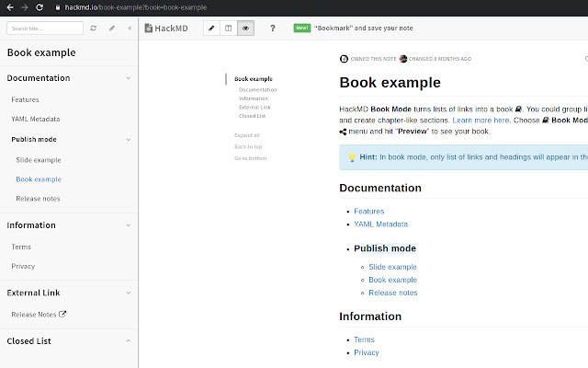Click the avatar beside CHANGED 8 MONTHS AGO

tap(403, 59)
